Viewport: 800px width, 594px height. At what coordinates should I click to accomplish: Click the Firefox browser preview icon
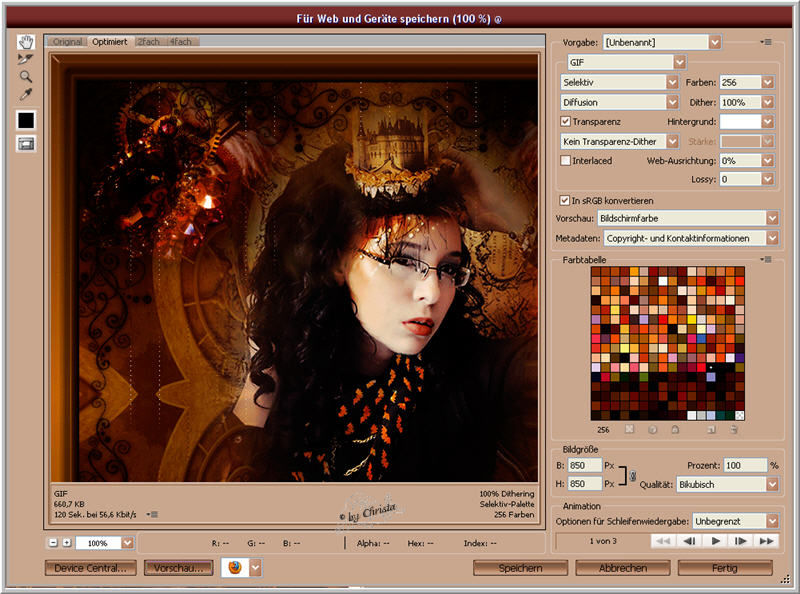coord(235,567)
